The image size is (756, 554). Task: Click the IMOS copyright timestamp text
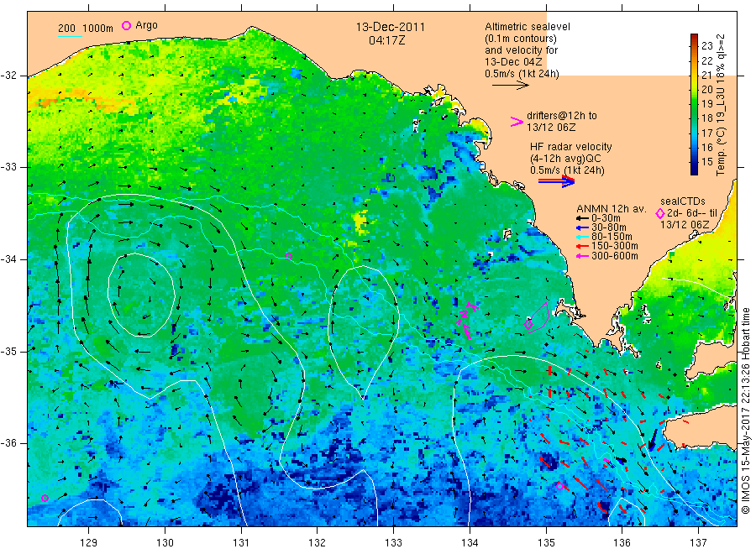(x=745, y=411)
